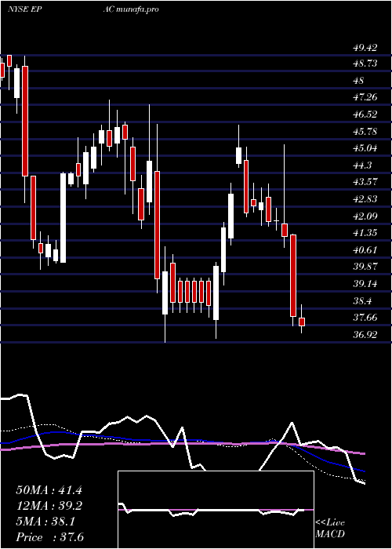This screenshot has width=392, height=549.
Task: Click the 39.14 price axis label
Action: (365, 284)
